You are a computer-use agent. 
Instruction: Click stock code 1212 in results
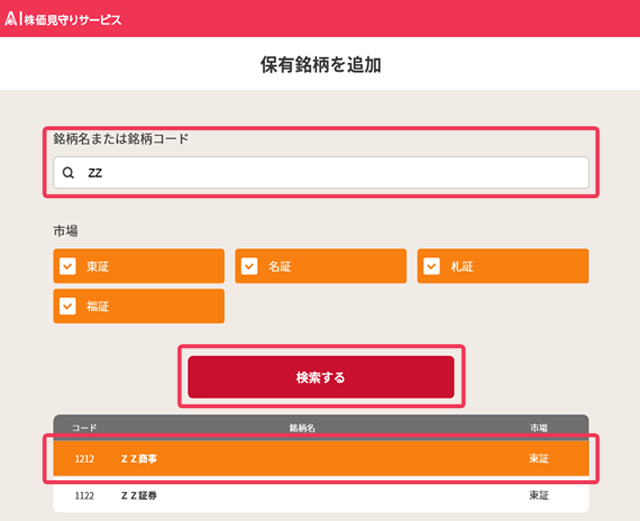tap(84, 459)
